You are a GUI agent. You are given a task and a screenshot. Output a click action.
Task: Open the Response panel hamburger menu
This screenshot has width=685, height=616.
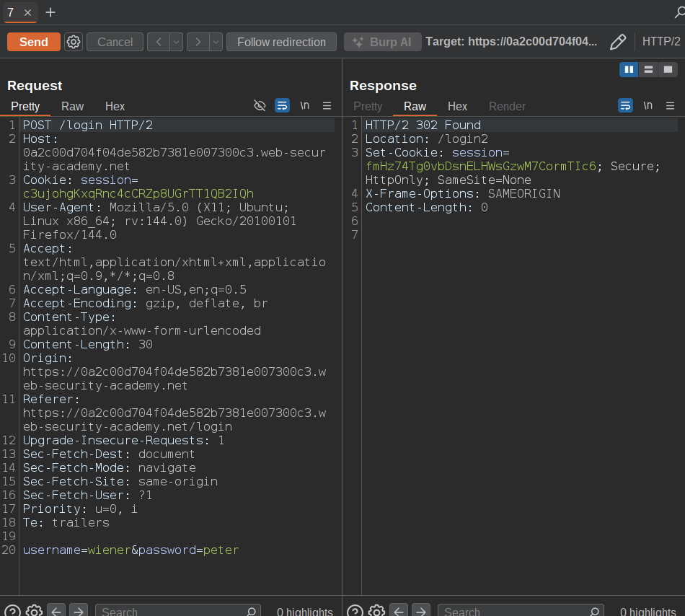(x=670, y=106)
